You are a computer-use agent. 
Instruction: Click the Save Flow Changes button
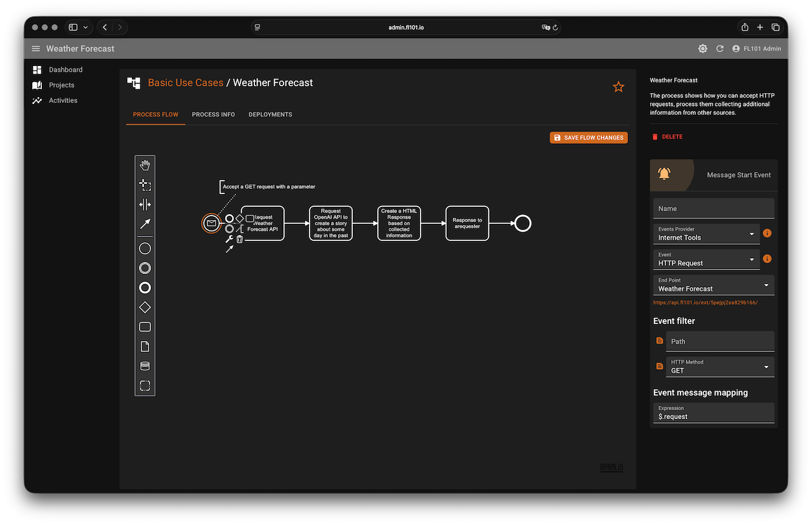pyautogui.click(x=588, y=138)
